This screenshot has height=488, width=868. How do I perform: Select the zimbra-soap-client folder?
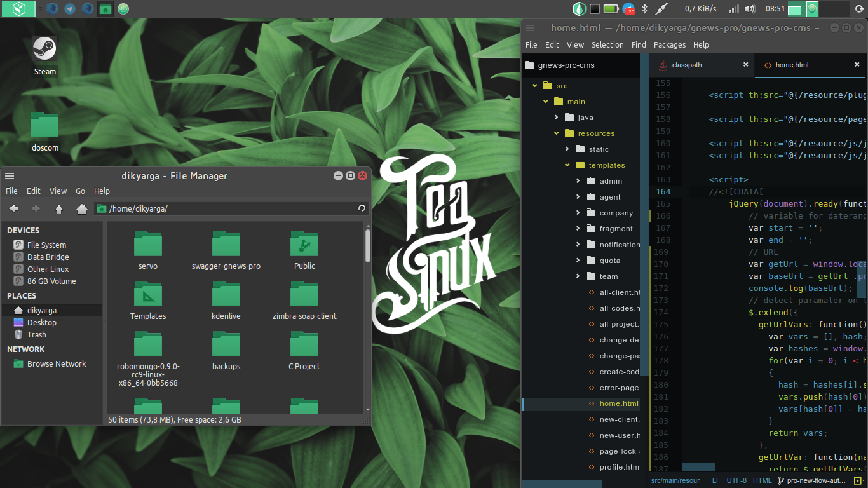tap(304, 301)
